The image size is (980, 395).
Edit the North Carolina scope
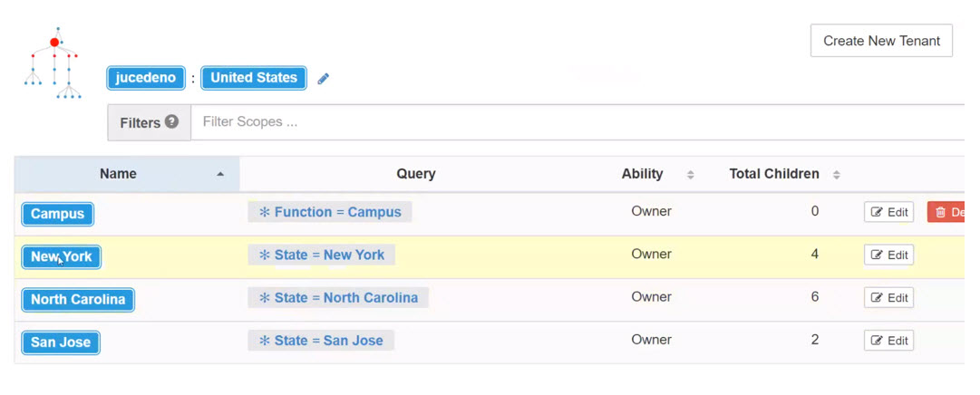coord(888,297)
